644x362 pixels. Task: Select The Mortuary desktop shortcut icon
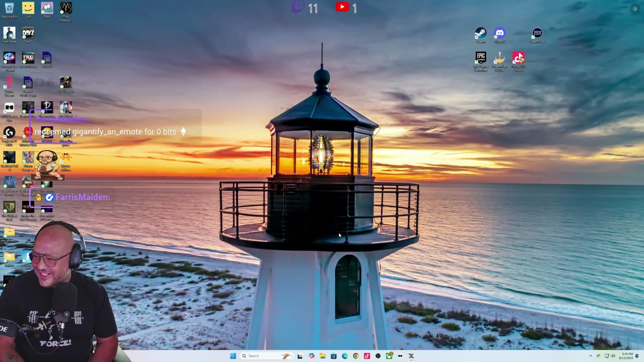[x=66, y=12]
